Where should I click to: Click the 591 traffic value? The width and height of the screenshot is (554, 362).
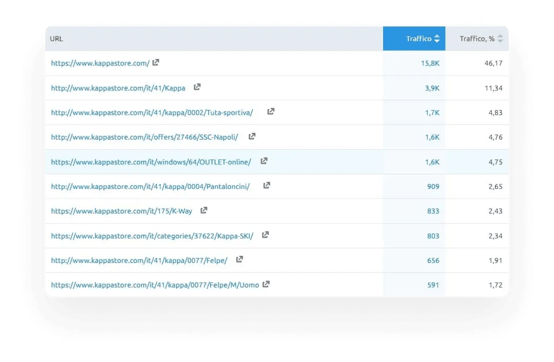tap(433, 285)
